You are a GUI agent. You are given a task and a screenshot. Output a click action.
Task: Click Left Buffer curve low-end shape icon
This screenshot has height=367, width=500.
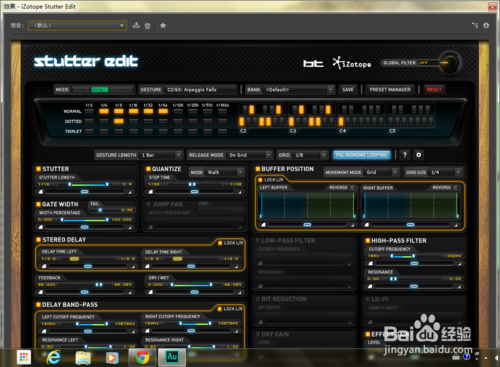click(x=263, y=225)
